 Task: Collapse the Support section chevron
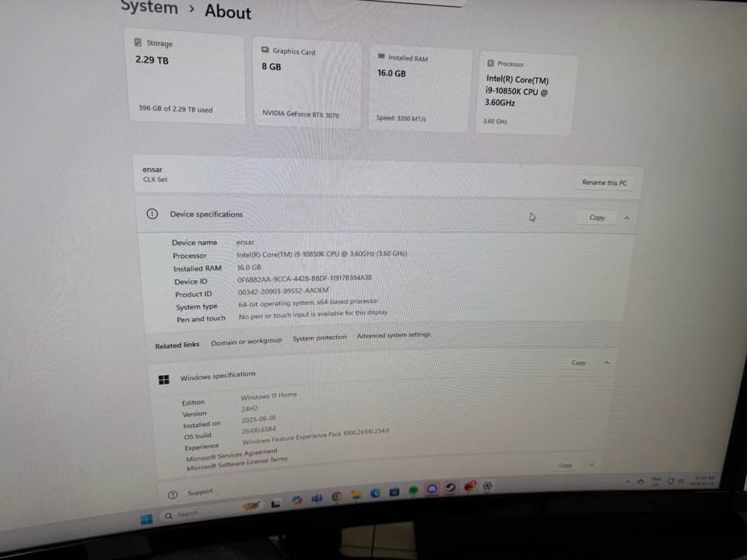(x=591, y=465)
